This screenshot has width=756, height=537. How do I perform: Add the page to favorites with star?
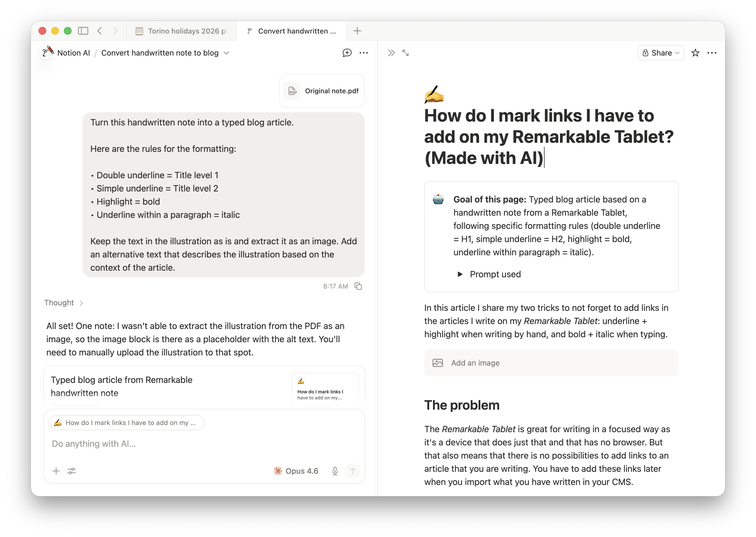coord(695,53)
